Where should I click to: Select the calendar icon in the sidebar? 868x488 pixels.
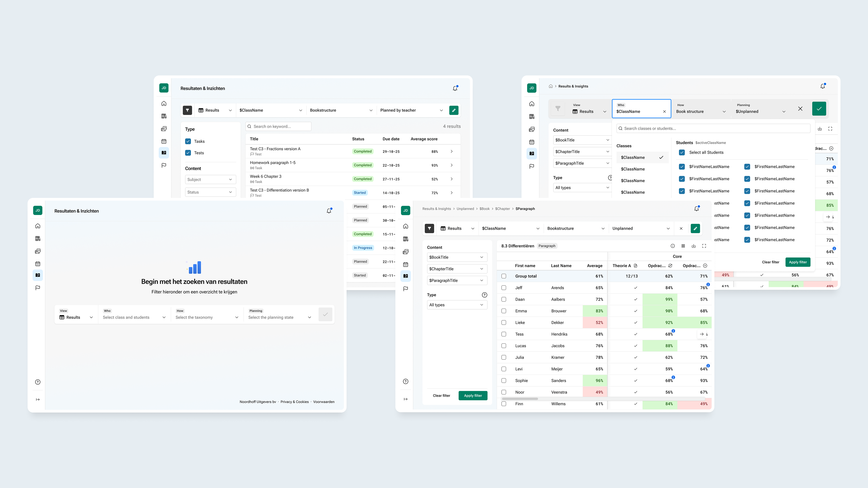coord(164,141)
